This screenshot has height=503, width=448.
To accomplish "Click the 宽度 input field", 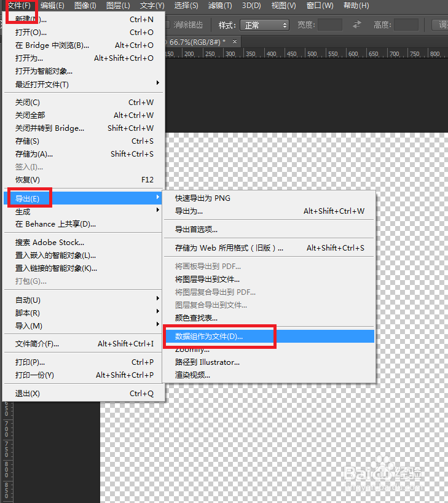I will (330, 25).
